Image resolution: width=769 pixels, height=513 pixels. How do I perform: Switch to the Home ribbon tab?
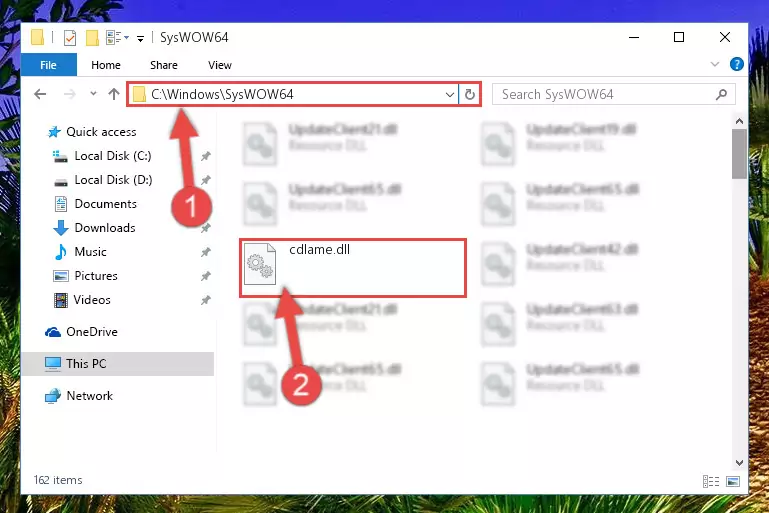(x=105, y=65)
